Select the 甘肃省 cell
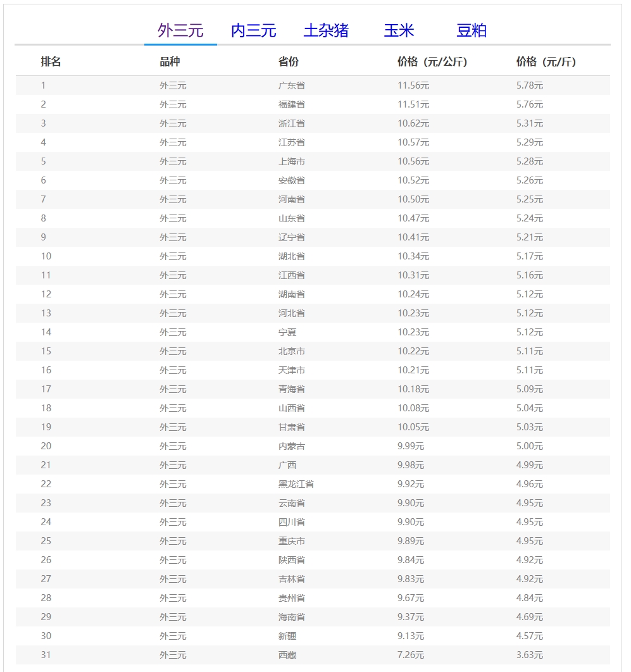631x672 pixels. click(x=292, y=427)
